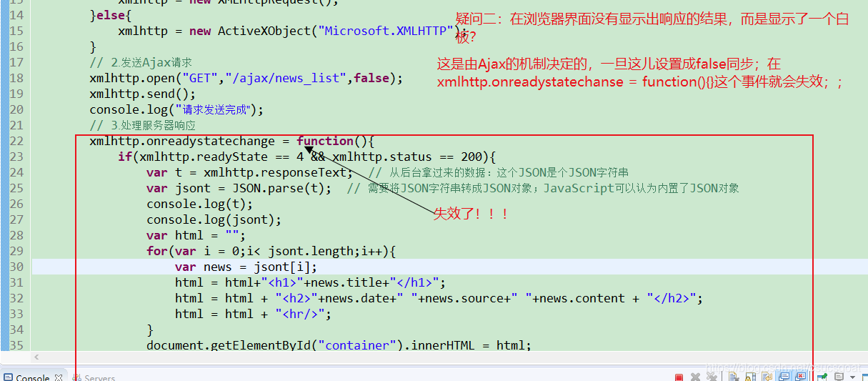This screenshot has height=381, width=868.
Task: Toggle console Scroll Lock
Action: pyautogui.click(x=750, y=377)
